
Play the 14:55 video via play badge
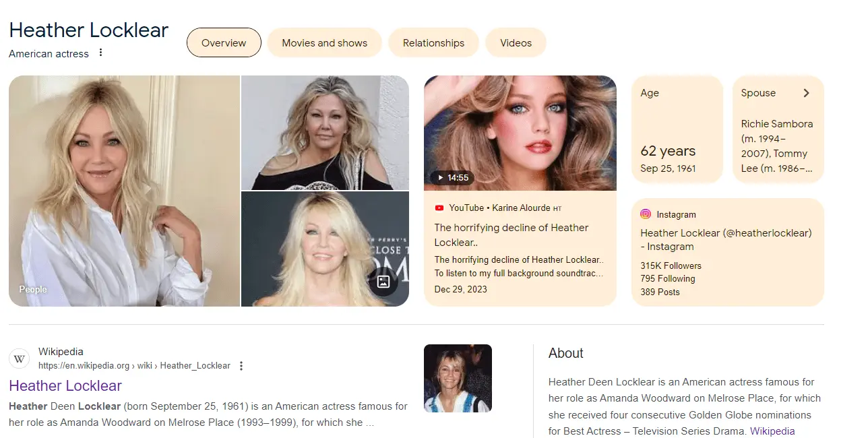click(x=452, y=178)
